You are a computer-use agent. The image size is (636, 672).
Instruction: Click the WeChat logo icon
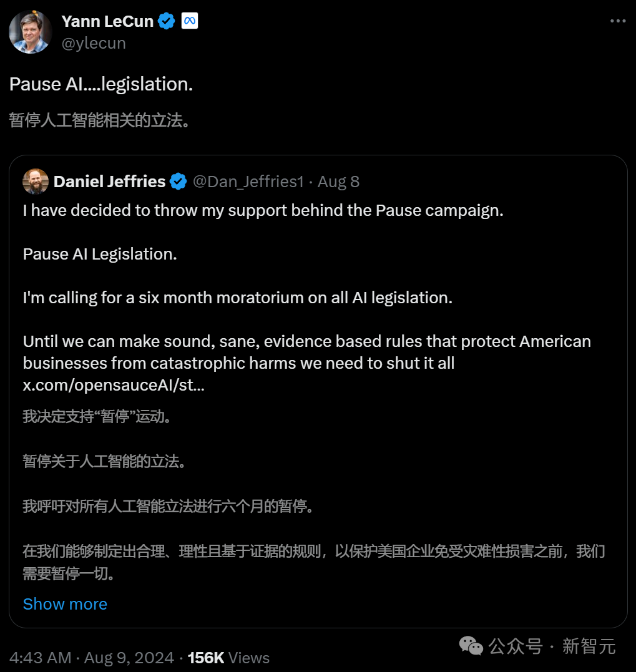pyautogui.click(x=471, y=646)
